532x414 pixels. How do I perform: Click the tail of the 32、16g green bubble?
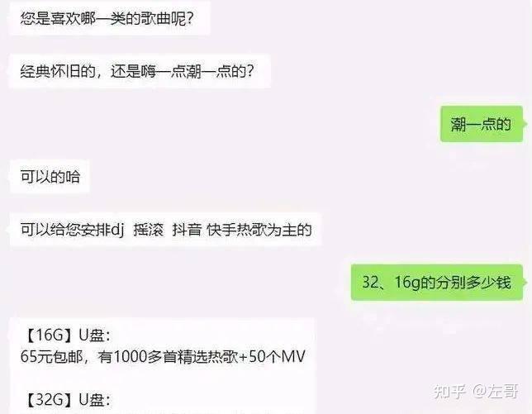[x=525, y=282]
